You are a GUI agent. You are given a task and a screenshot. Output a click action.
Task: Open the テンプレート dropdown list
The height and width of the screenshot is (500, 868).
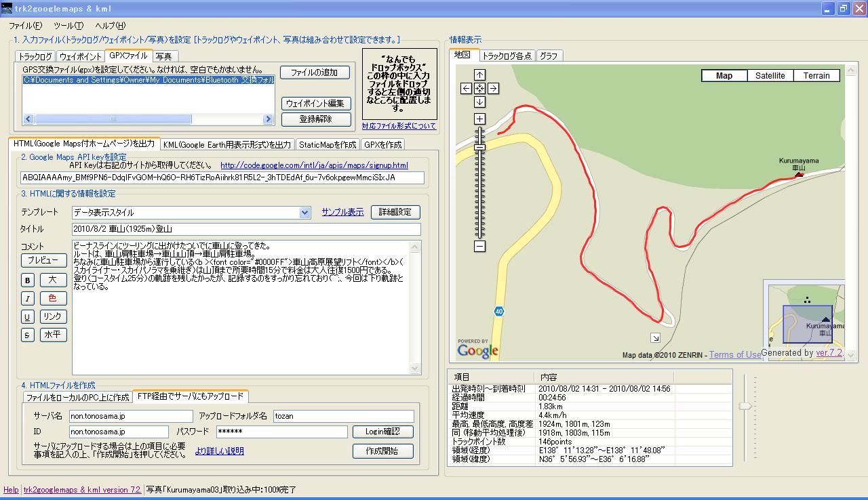304,213
